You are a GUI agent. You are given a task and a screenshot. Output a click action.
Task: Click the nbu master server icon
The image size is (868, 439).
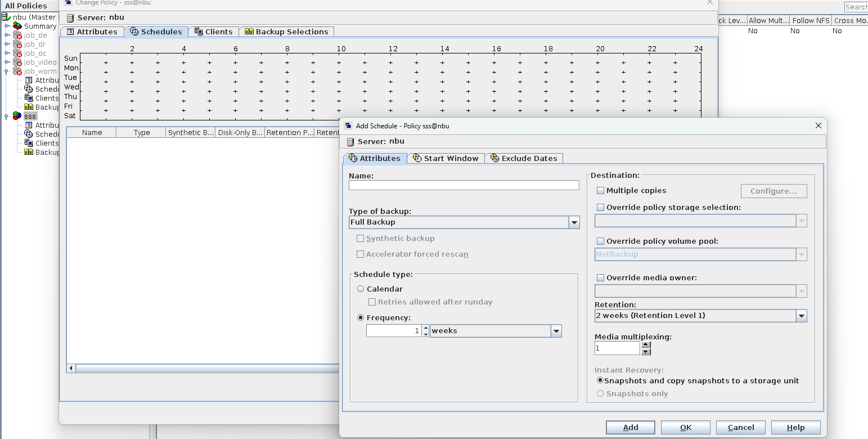(7, 17)
